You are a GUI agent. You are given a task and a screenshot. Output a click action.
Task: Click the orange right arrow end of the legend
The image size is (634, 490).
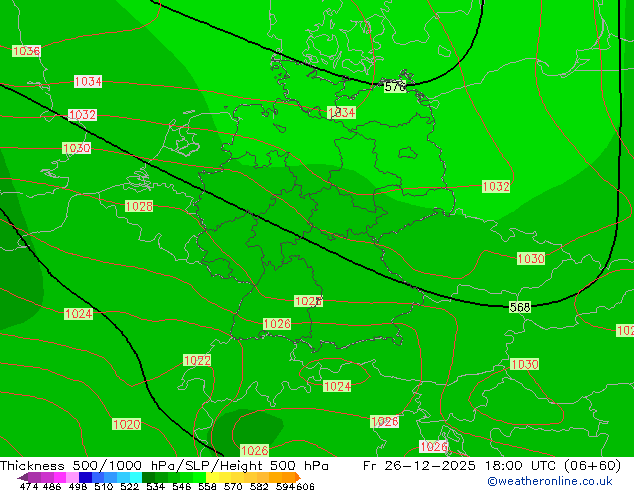pyautogui.click(x=298, y=477)
